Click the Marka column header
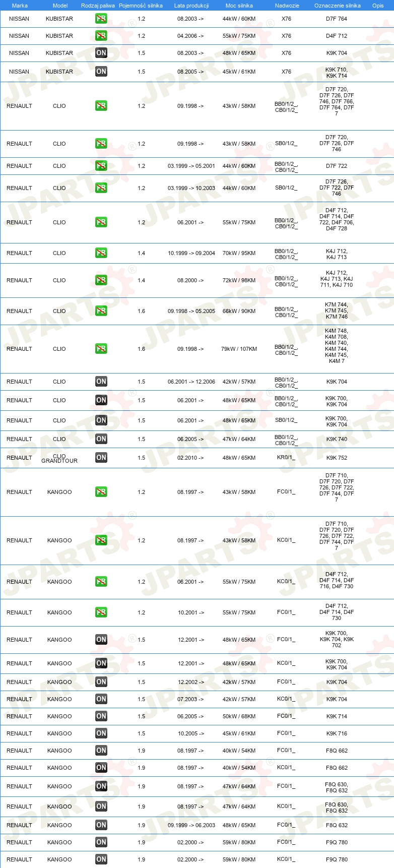The height and width of the screenshot is (868, 394). 20,6
